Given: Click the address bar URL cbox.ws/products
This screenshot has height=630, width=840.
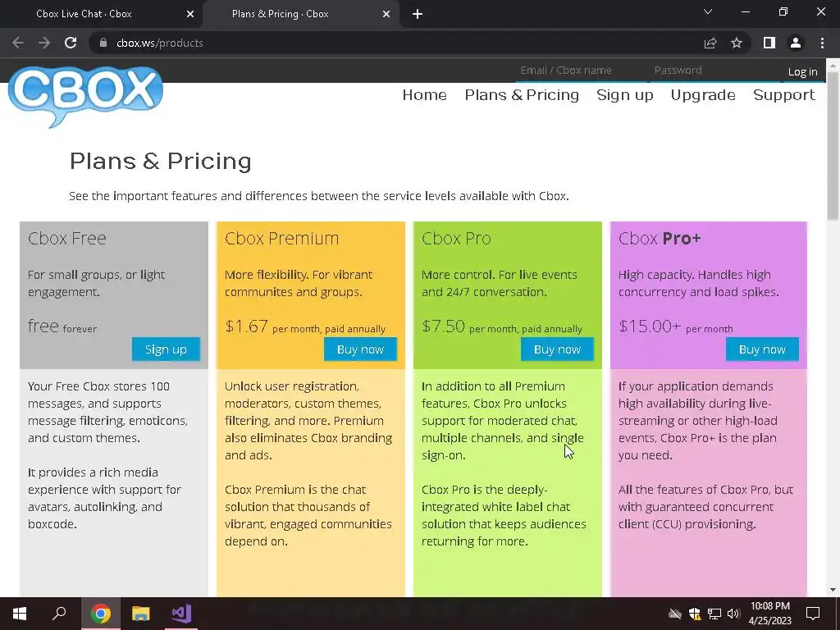Looking at the screenshot, I should point(160,43).
